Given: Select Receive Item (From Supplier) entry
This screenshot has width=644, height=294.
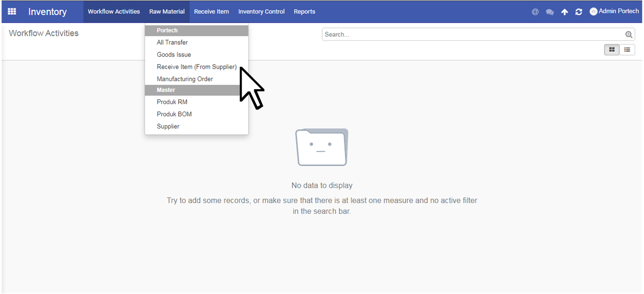Looking at the screenshot, I should 197,67.
